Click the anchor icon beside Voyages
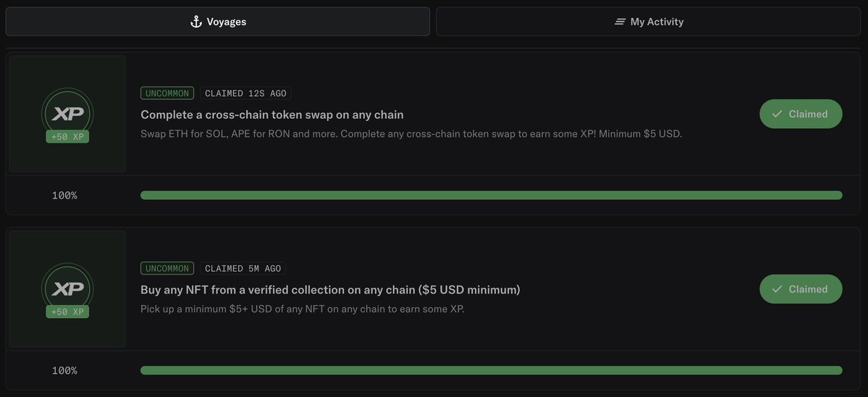 196,22
